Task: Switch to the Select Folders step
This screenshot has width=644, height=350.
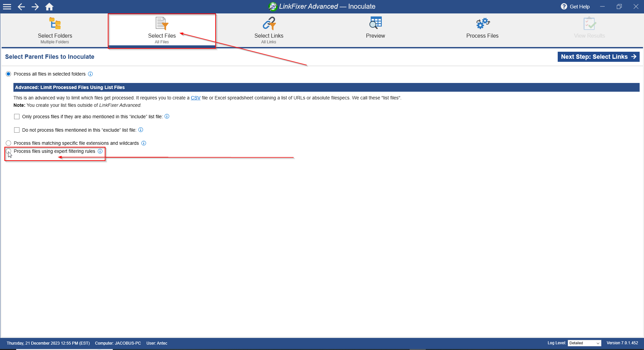Action: pos(55,30)
